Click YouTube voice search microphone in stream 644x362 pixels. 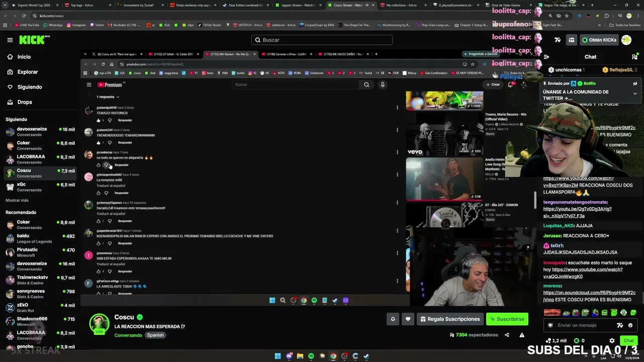pos(382,84)
